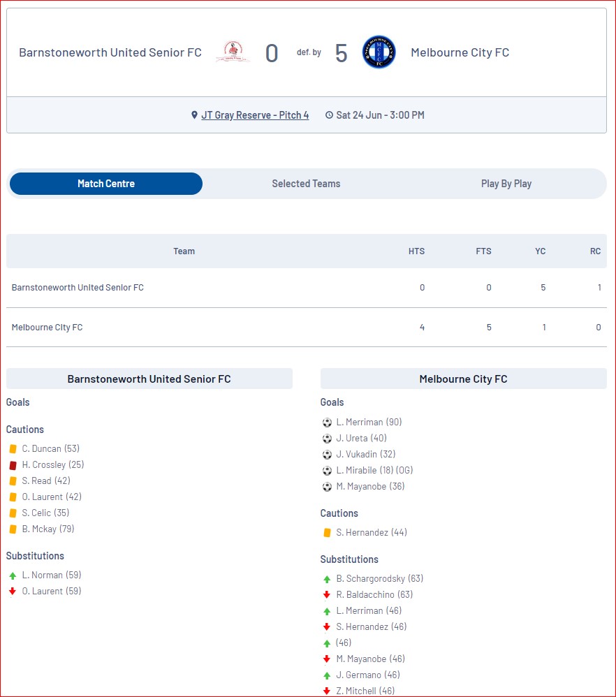
Task: Click the red arrow for M. Mayanobe (46)
Action: point(327,659)
